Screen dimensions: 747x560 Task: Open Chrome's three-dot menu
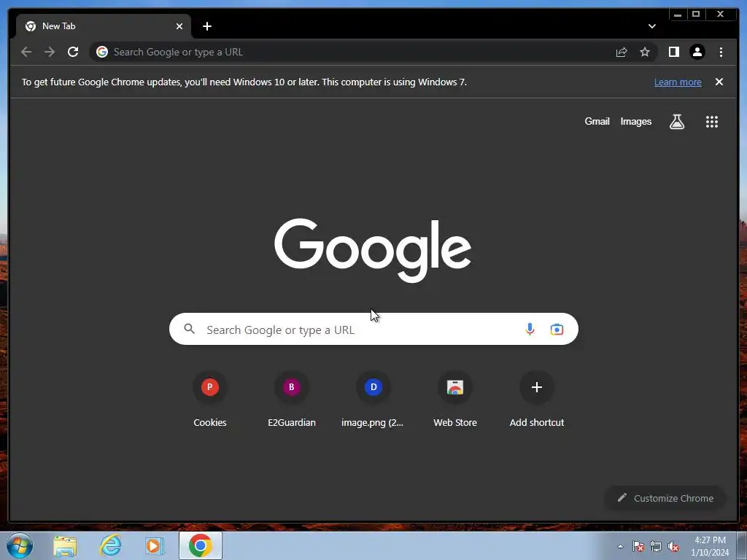point(721,52)
